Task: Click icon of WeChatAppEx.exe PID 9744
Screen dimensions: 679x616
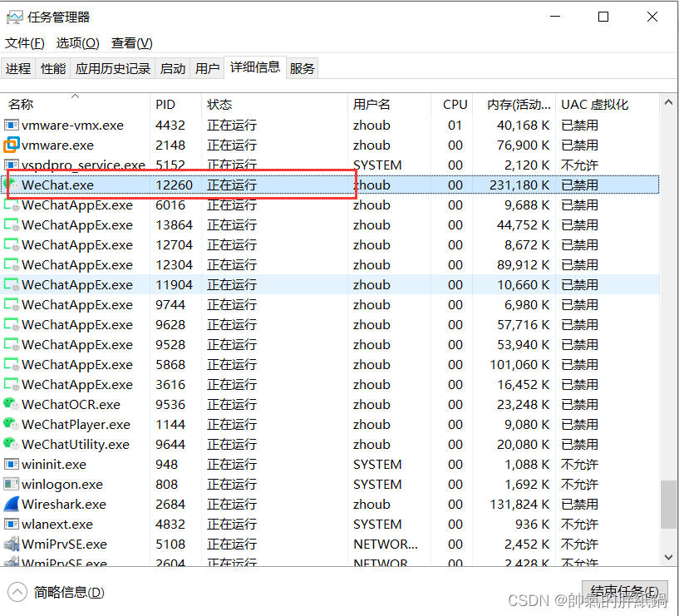Action: 12,304
